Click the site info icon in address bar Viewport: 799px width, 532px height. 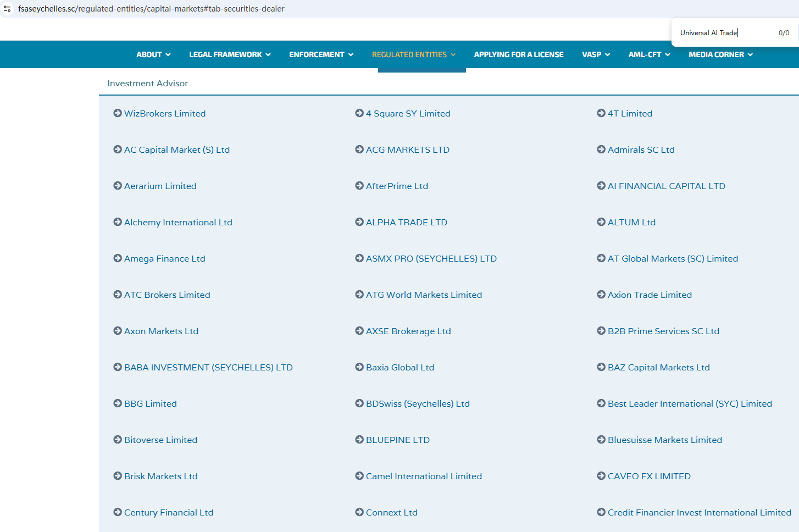tap(7, 9)
